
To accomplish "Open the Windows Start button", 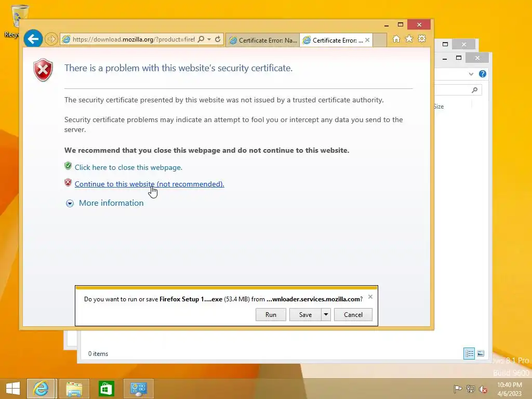I will click(13, 389).
